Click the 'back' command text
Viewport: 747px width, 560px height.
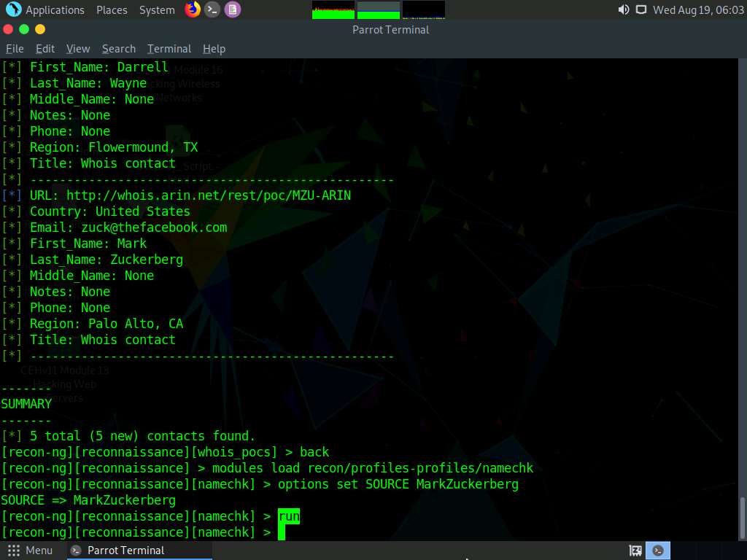pyautogui.click(x=314, y=452)
